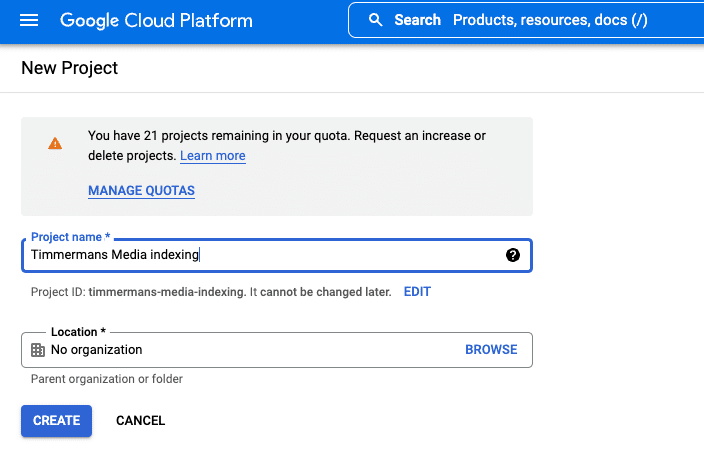
Task: Click the project name help question icon
Action: point(513,255)
